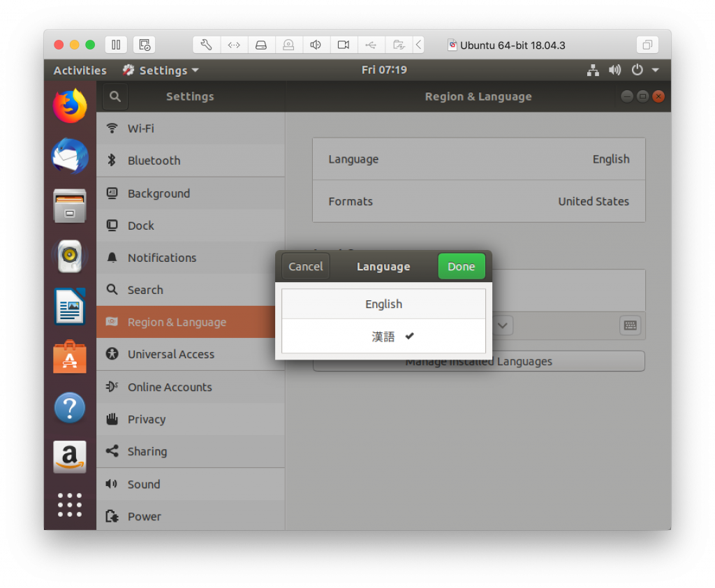Image resolution: width=715 pixels, height=588 pixels.
Task: Click the VMware shared folders icon
Action: pos(399,45)
